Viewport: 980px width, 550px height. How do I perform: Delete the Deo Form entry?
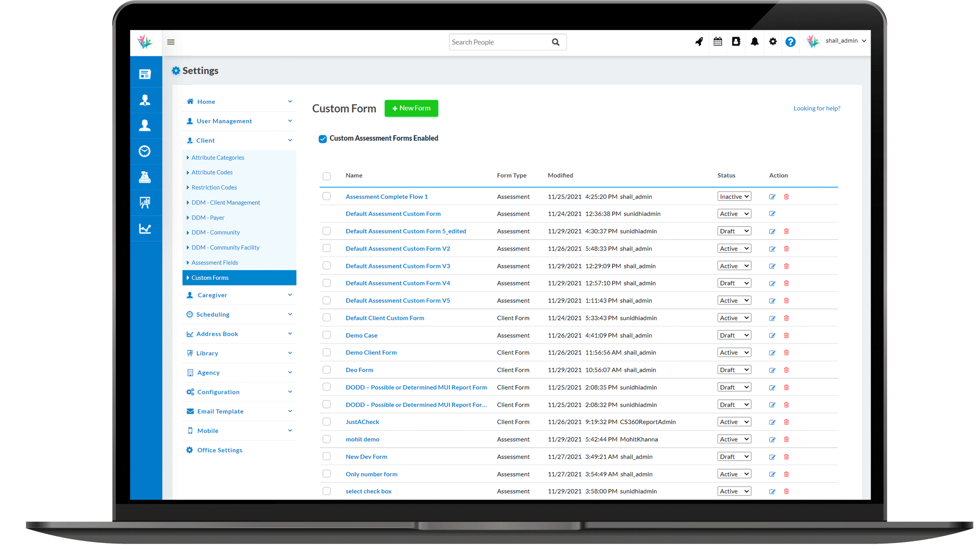[x=786, y=370]
